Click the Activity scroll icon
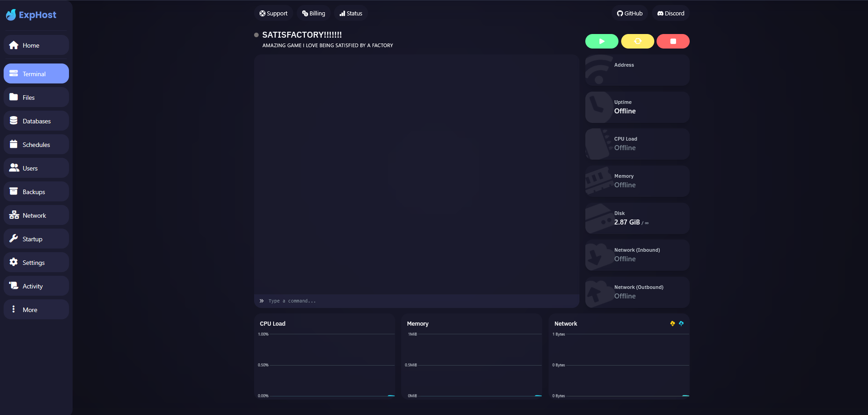Image resolution: width=868 pixels, height=415 pixels. (x=14, y=286)
